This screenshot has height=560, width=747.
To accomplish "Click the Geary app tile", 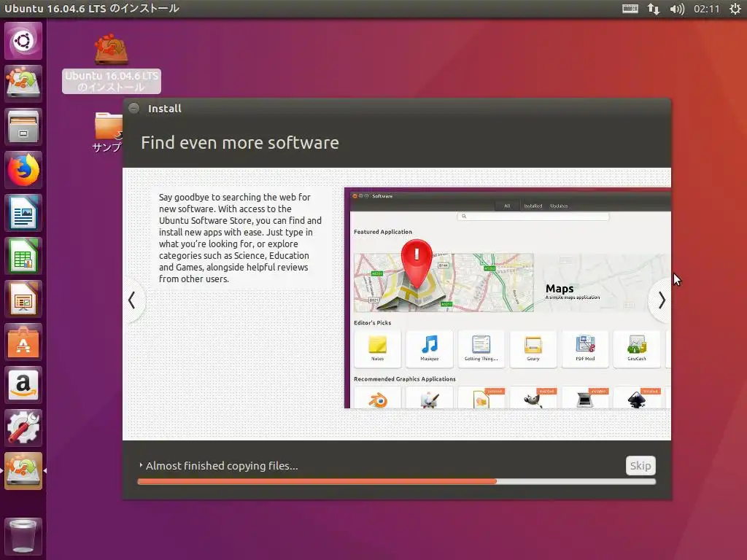I will click(x=533, y=349).
